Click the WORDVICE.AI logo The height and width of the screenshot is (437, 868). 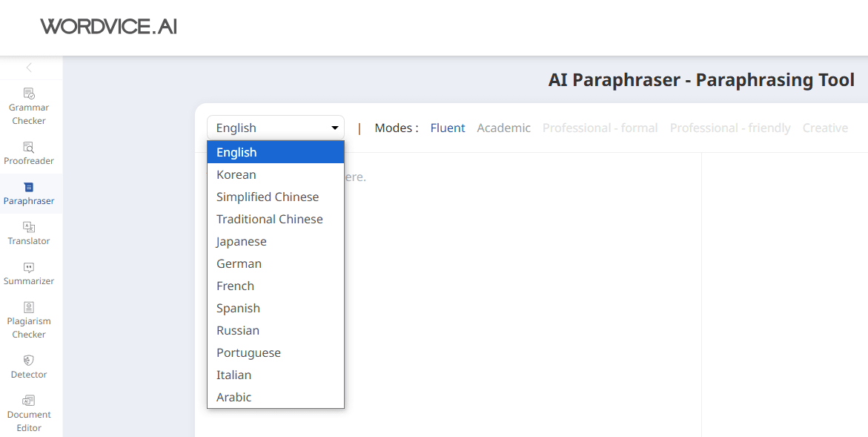pos(108,27)
